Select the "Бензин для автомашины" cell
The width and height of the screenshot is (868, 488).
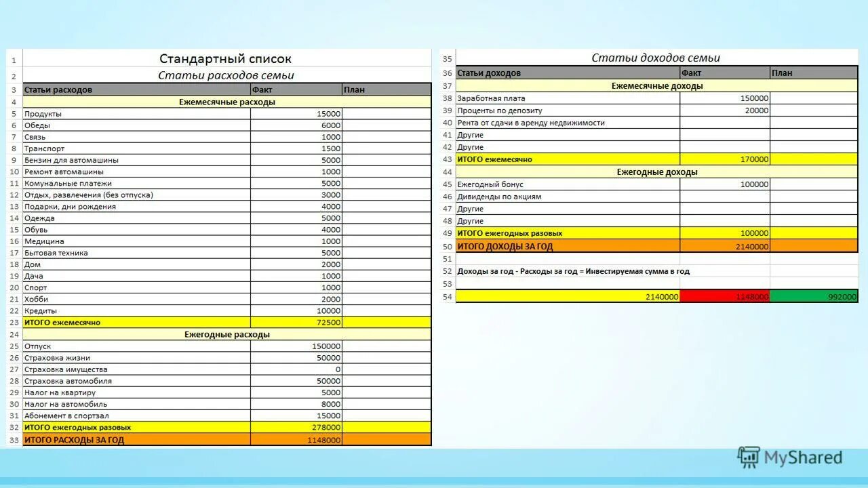[136, 160]
